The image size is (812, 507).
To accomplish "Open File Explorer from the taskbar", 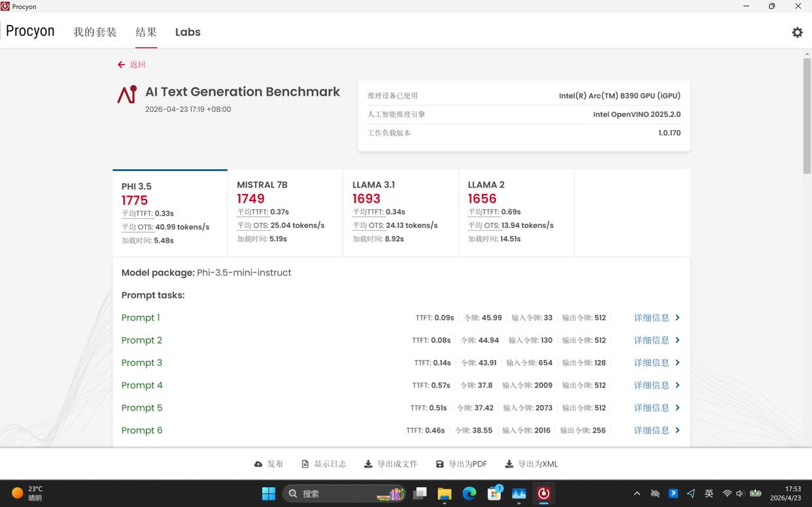I will 445,493.
